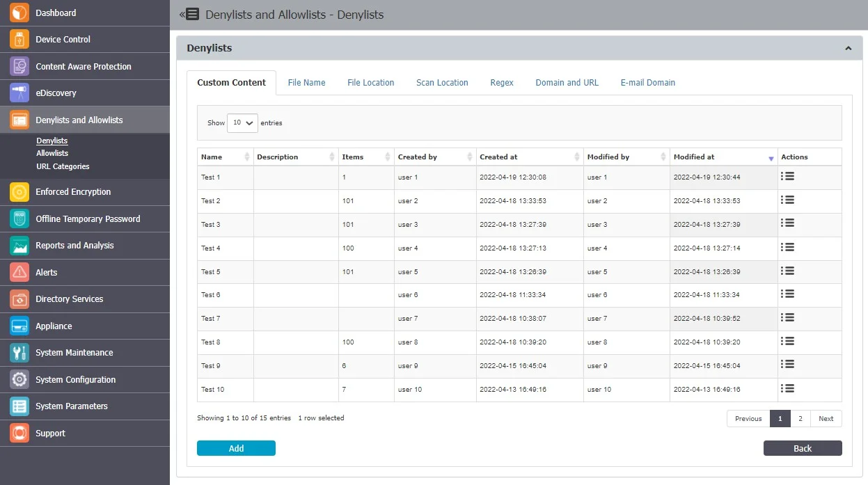
Task: Collapse the Denylists panel with the chevron
Action: point(848,49)
